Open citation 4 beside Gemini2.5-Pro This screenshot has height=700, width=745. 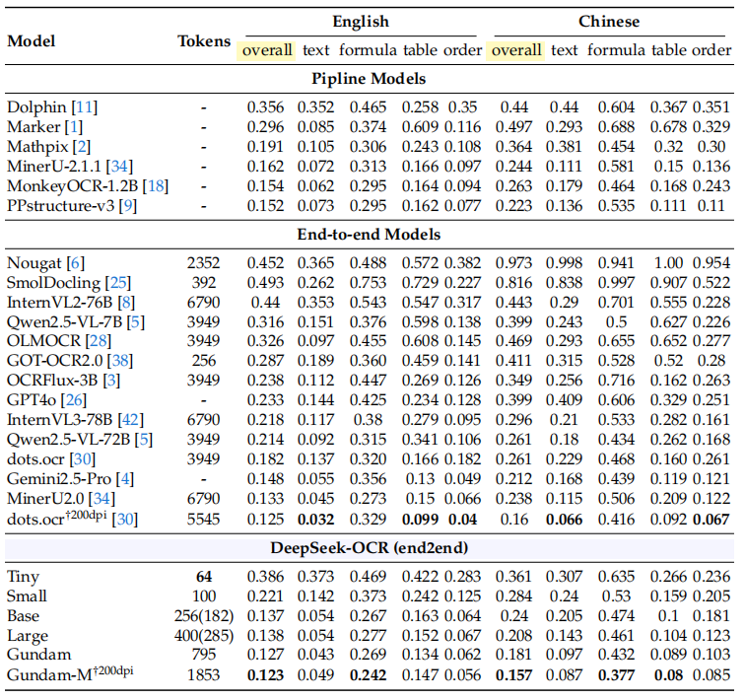(x=125, y=478)
